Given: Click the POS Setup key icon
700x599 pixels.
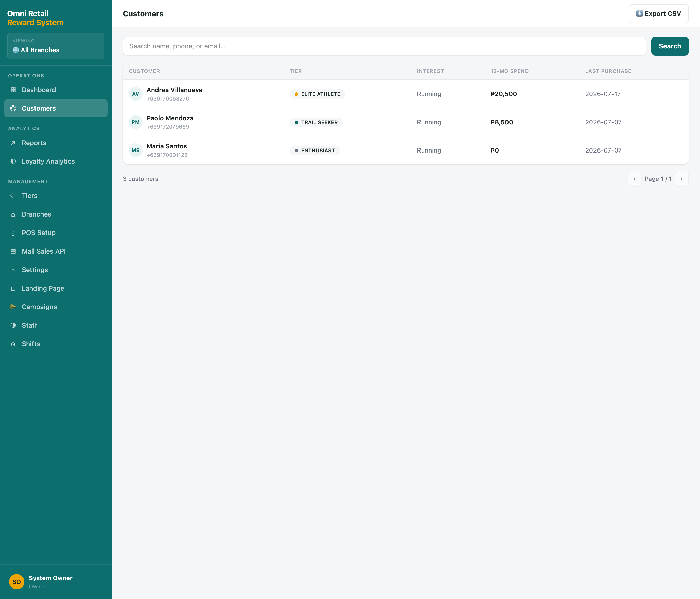Looking at the screenshot, I should click(x=13, y=233).
